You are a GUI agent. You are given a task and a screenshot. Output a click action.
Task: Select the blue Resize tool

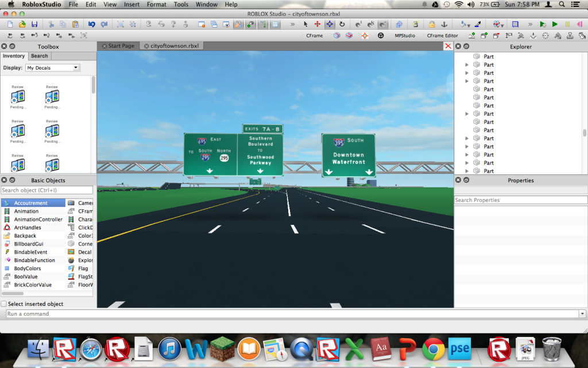(330, 24)
